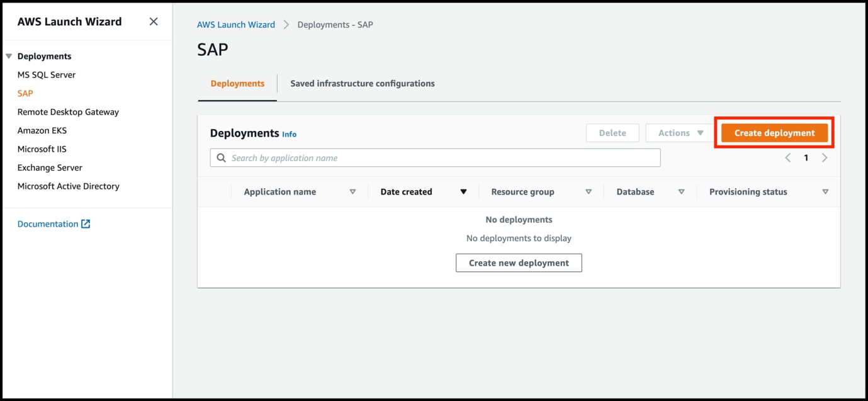Select Amazon EKS in the sidebar
This screenshot has height=401, width=868.
tap(42, 130)
